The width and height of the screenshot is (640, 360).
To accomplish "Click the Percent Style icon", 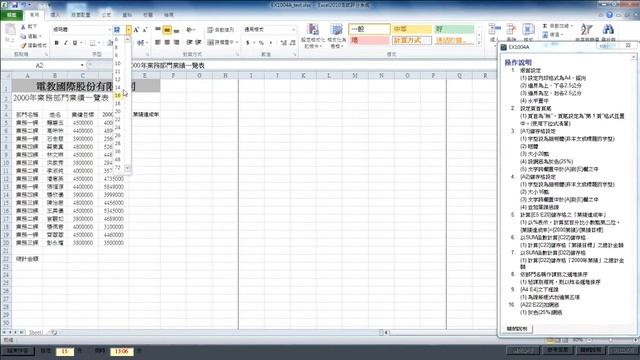I will 261,42.
